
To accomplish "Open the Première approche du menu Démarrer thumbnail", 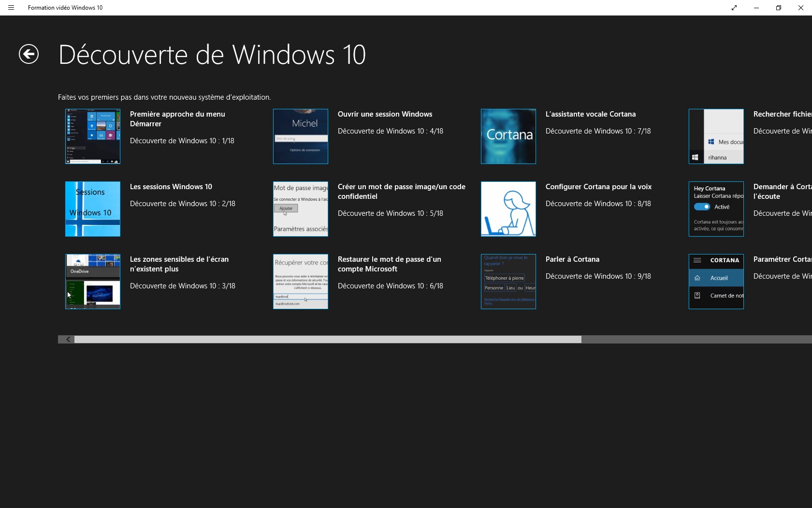I will [x=93, y=136].
